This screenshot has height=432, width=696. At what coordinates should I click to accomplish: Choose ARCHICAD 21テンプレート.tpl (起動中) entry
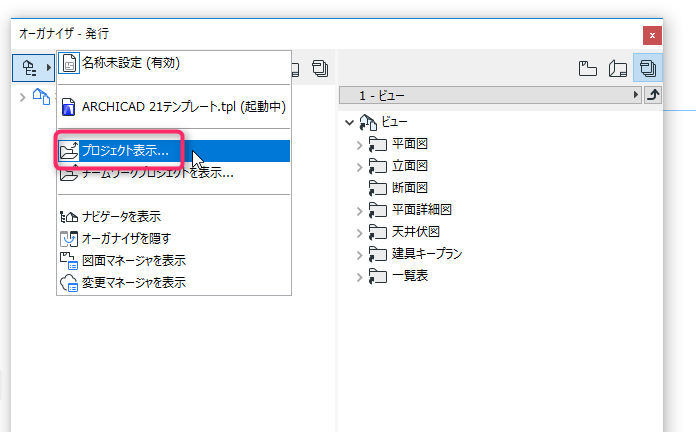[174, 107]
